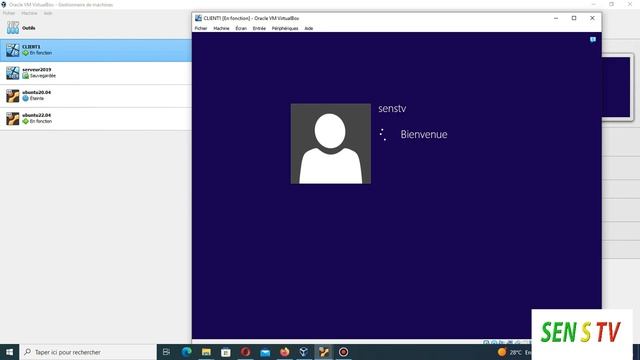Click the VirtualBox icon in CLIENT1 window title bar
Screen dimensions: 640x360
click(x=198, y=18)
